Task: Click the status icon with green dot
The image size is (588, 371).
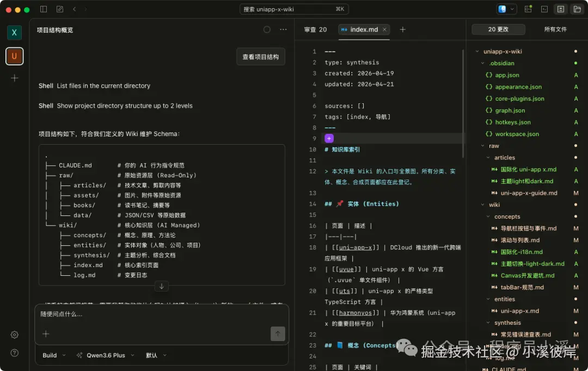Action: point(528,9)
